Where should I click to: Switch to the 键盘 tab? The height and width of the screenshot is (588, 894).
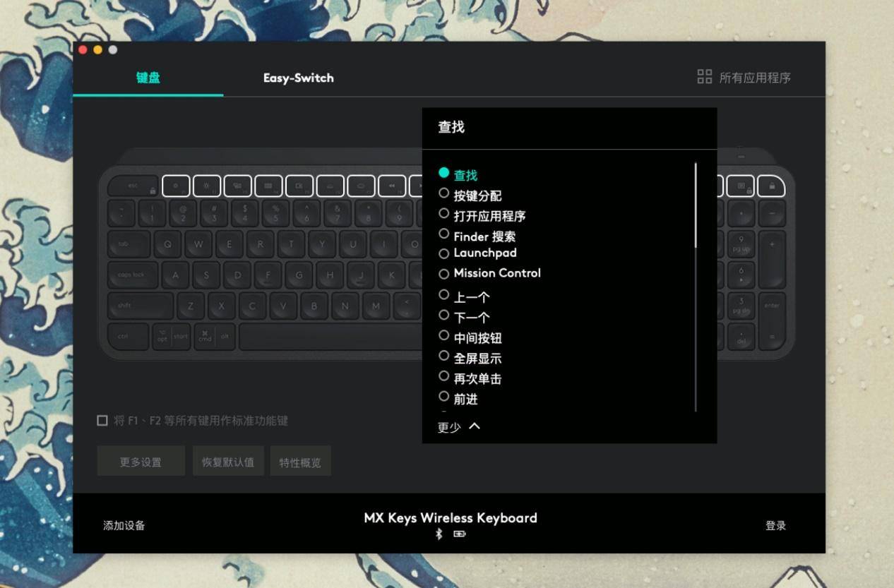point(148,78)
